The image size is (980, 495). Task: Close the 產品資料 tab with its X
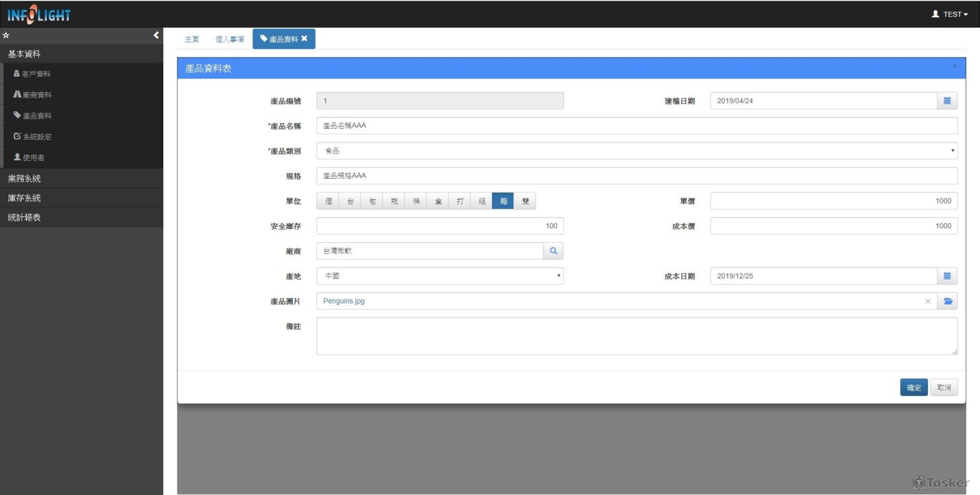point(304,38)
